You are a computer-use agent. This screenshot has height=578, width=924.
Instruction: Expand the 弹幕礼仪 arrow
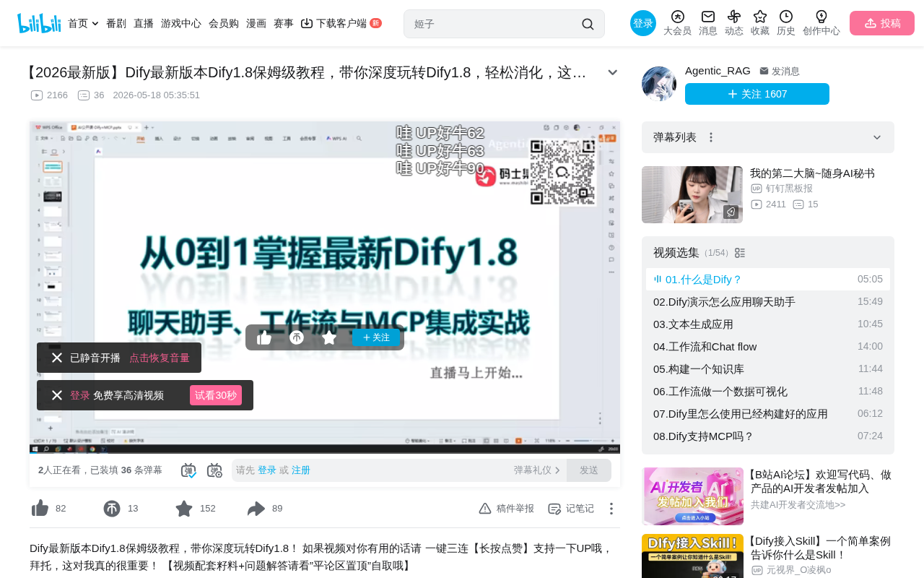coord(557,470)
